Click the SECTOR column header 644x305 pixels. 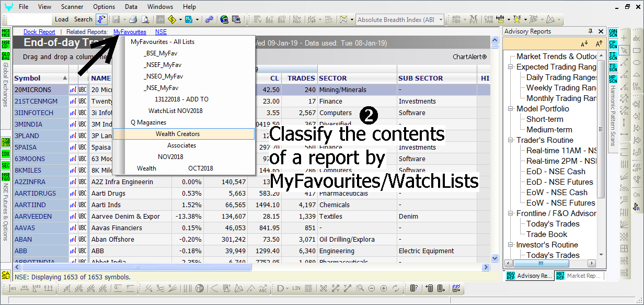coord(357,78)
